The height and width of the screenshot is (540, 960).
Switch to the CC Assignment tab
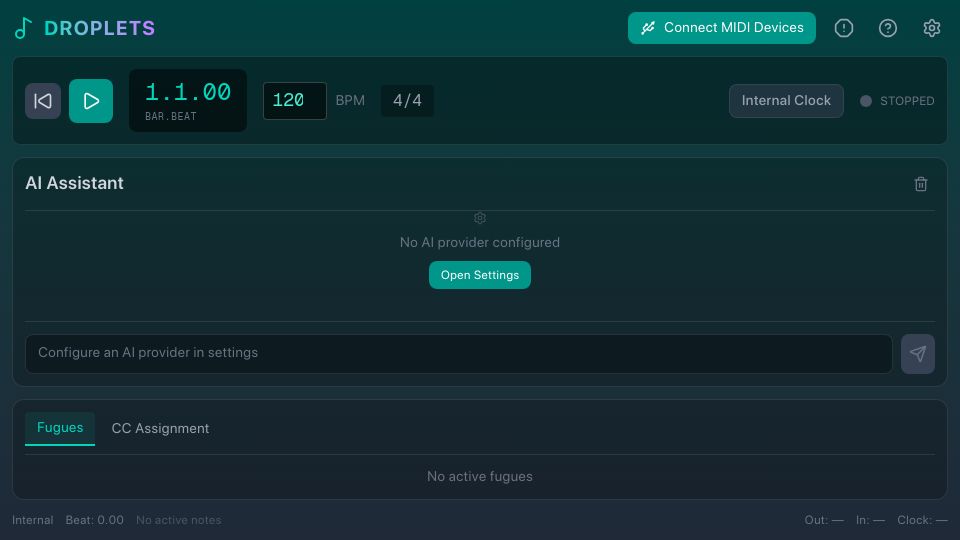coord(160,429)
